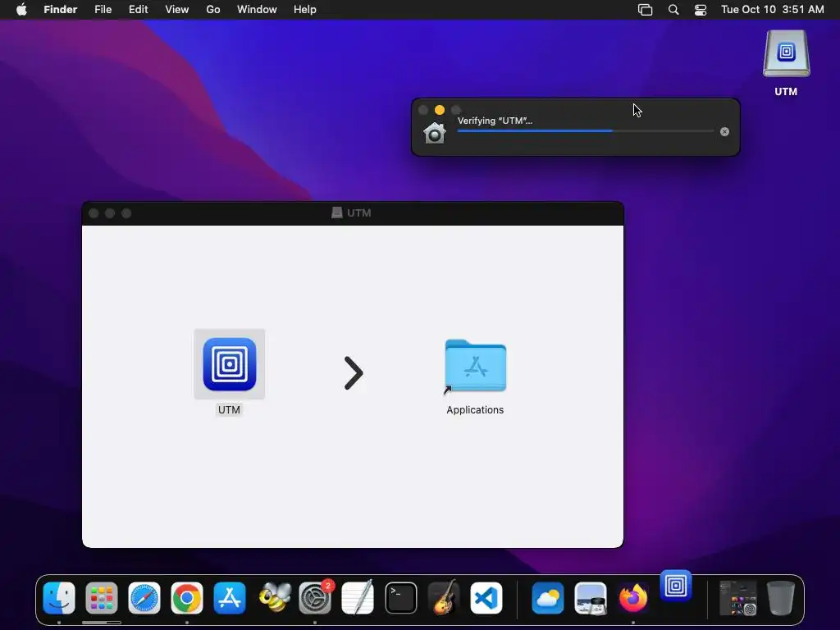Open the Edit menu
Viewport: 840px width, 630px height.
coord(138,10)
